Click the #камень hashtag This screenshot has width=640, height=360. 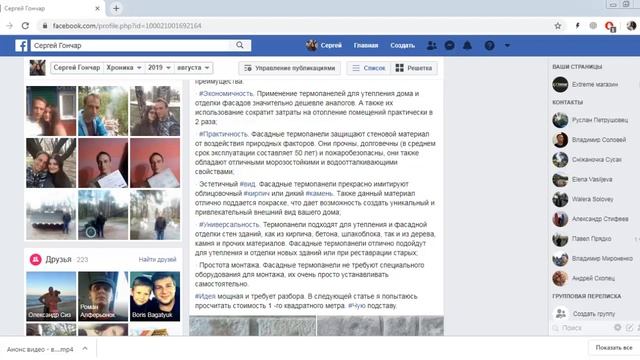[x=319, y=193]
